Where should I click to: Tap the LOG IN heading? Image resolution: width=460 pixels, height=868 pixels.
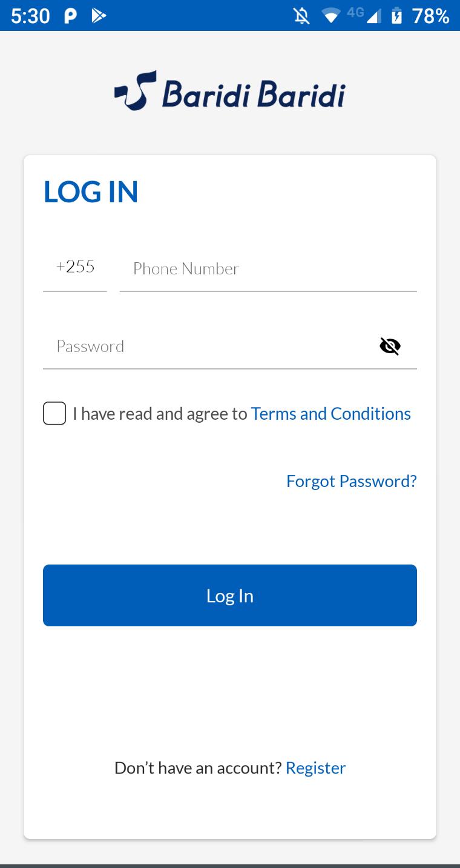point(91,191)
